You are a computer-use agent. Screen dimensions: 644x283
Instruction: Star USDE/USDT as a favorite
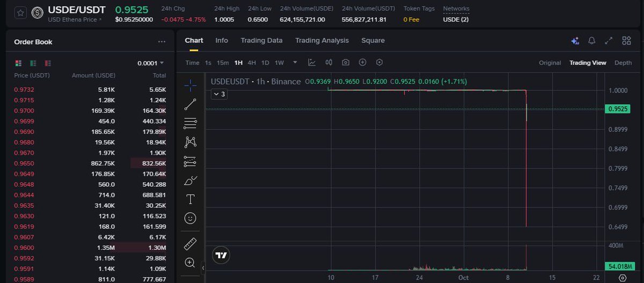20,13
